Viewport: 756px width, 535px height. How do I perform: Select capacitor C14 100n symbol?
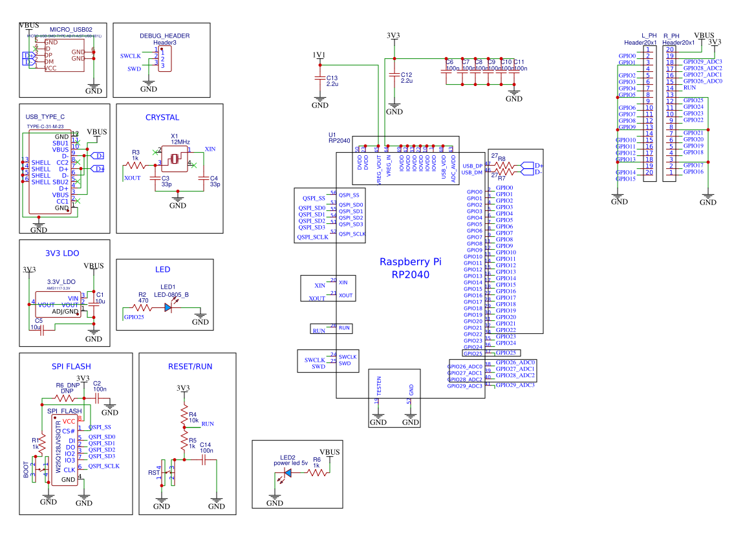(204, 460)
